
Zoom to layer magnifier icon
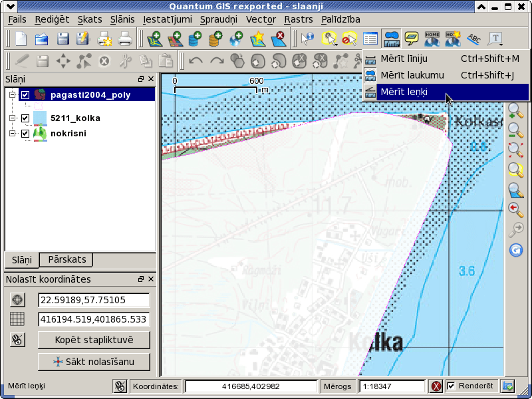(516, 190)
